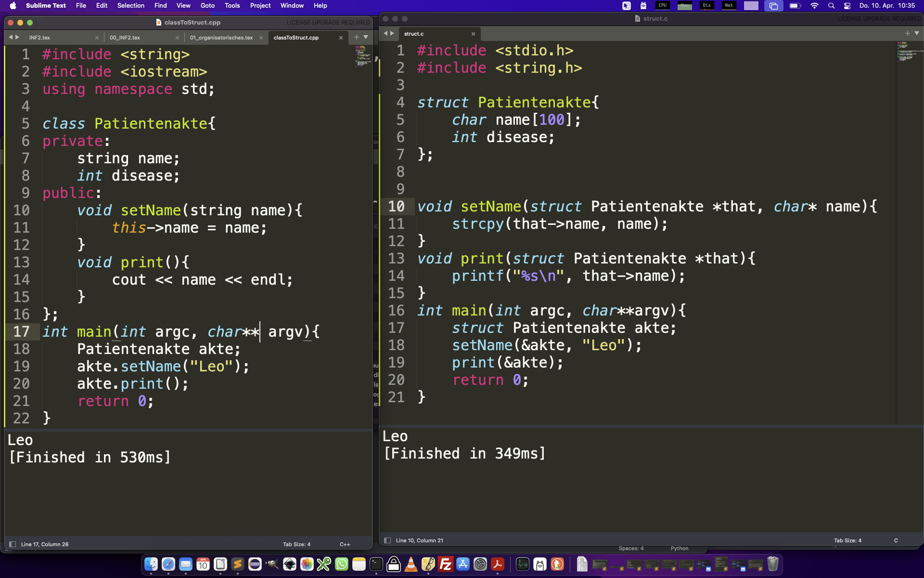Open tab list dropdown in struct.c window
The image size is (924, 578).
[917, 33]
